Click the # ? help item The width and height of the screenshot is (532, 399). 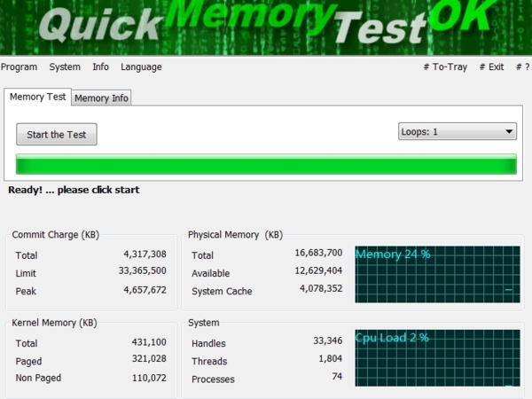point(523,66)
